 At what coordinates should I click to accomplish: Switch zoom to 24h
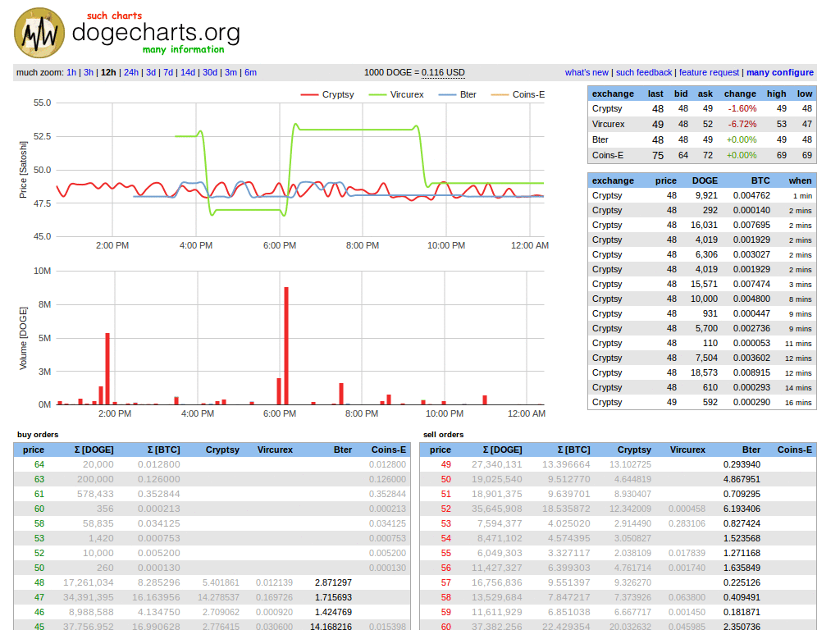tap(131, 72)
